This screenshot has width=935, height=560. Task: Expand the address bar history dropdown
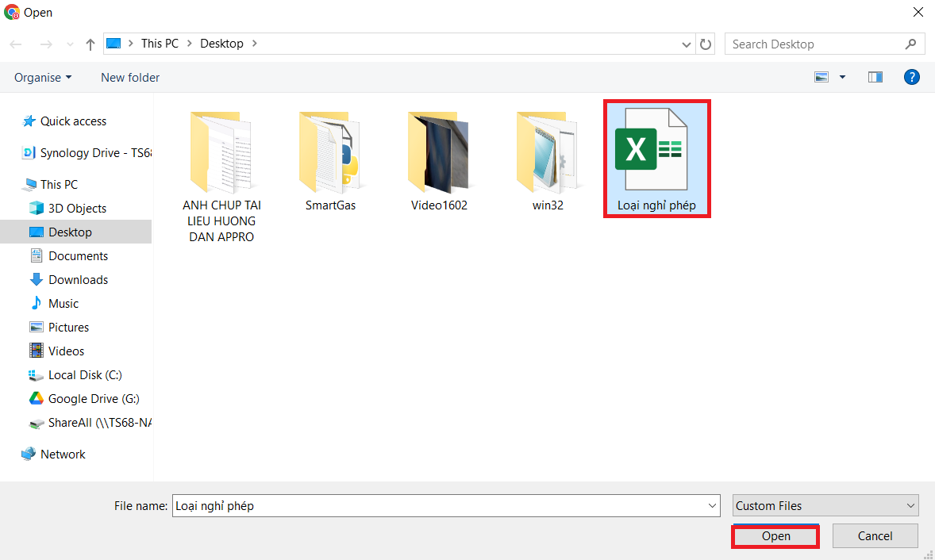tap(687, 44)
